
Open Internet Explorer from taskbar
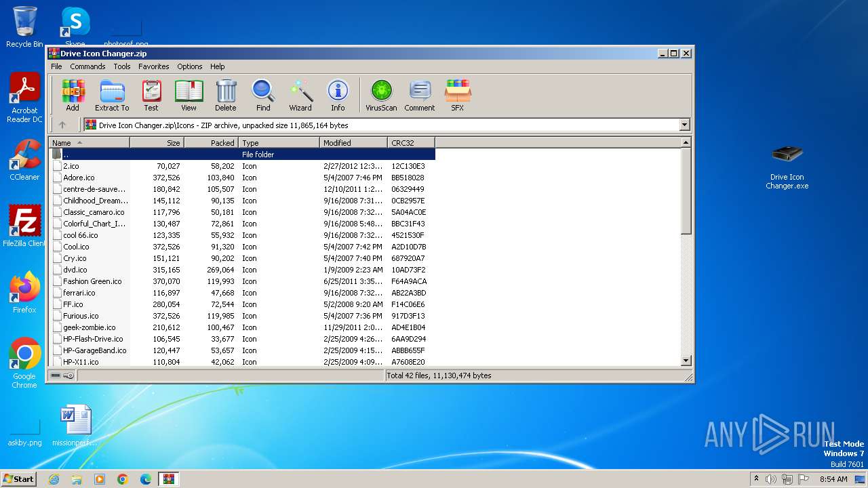pos(54,479)
